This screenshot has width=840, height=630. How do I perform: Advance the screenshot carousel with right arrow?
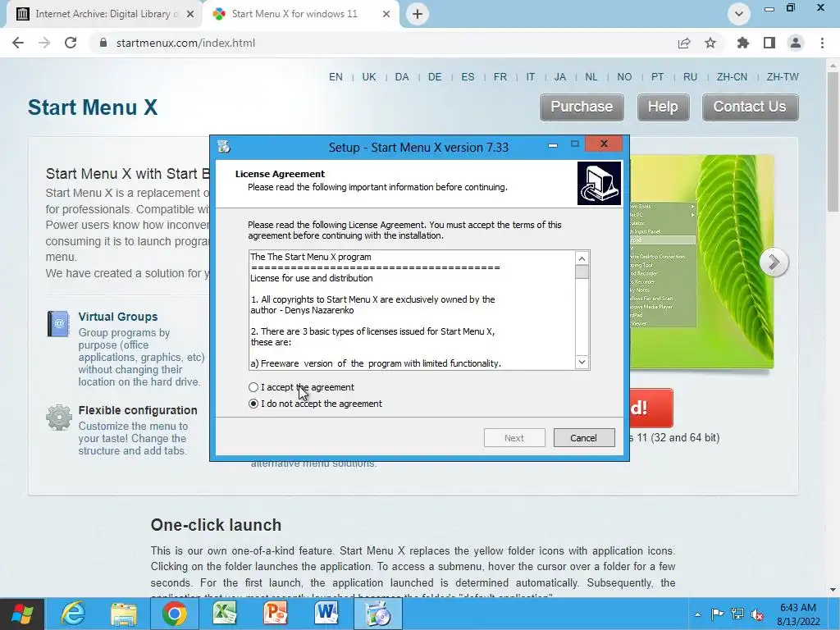[x=774, y=262]
